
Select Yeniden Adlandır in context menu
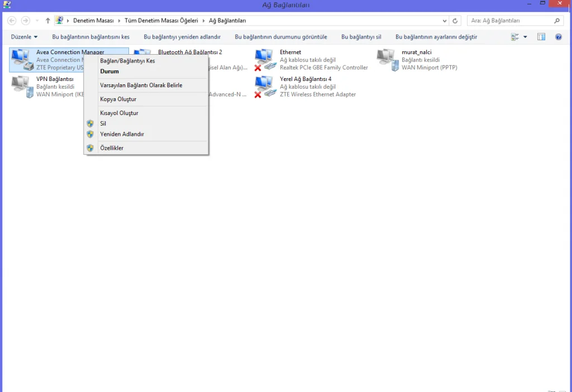[x=122, y=134]
